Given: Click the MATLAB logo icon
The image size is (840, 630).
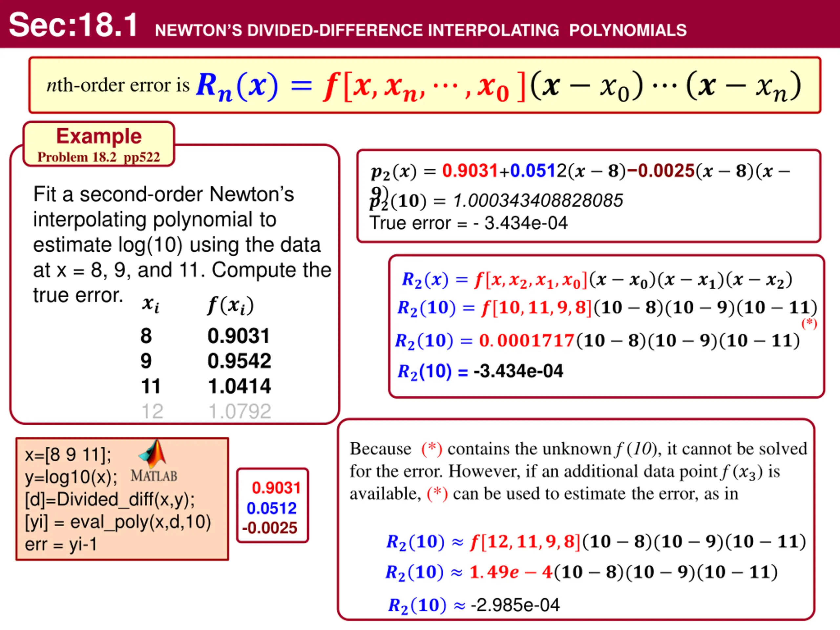Looking at the screenshot, I should (153, 454).
